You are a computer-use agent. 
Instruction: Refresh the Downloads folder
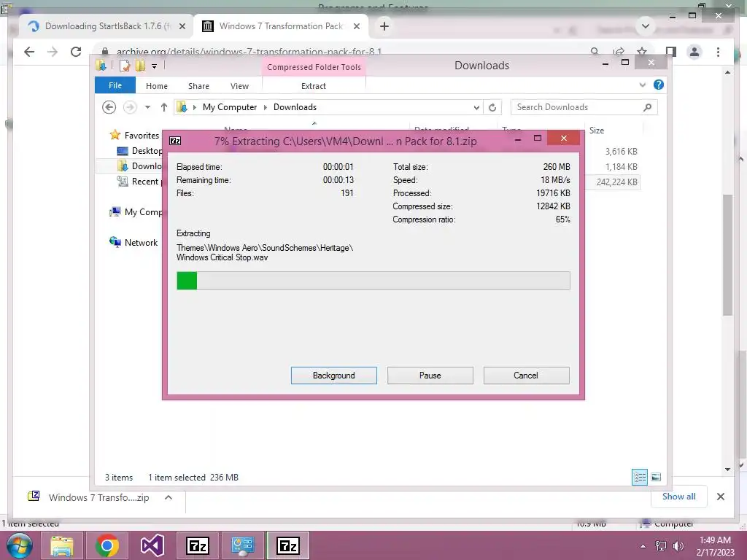(x=492, y=108)
